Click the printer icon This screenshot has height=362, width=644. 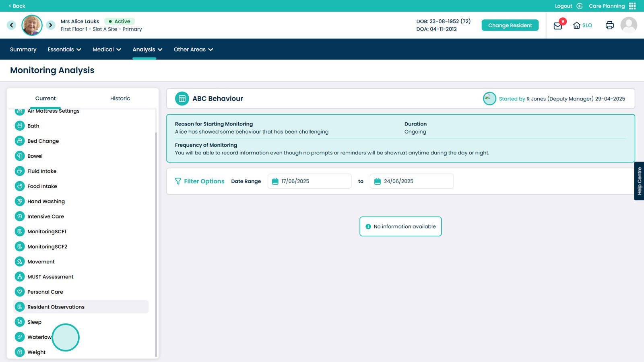point(609,25)
